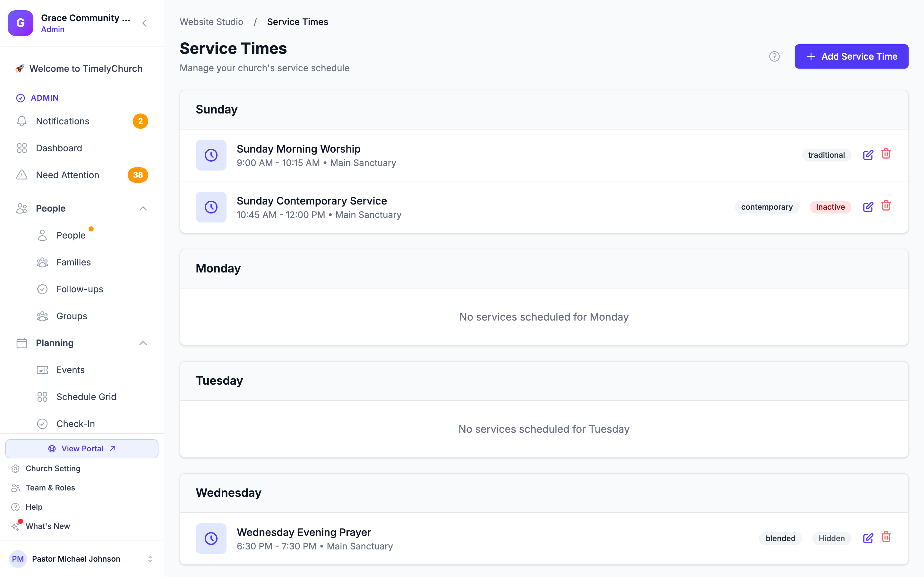Screen dimensions: 924x577
Task: Open View Portal link
Action: (x=82, y=448)
